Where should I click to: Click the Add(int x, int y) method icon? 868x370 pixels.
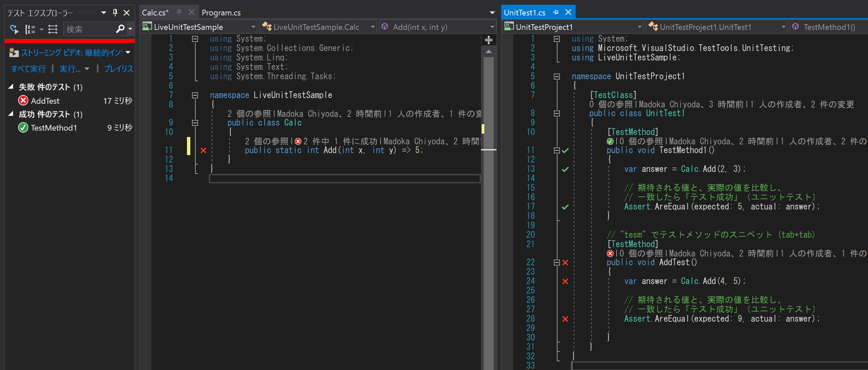tap(385, 26)
